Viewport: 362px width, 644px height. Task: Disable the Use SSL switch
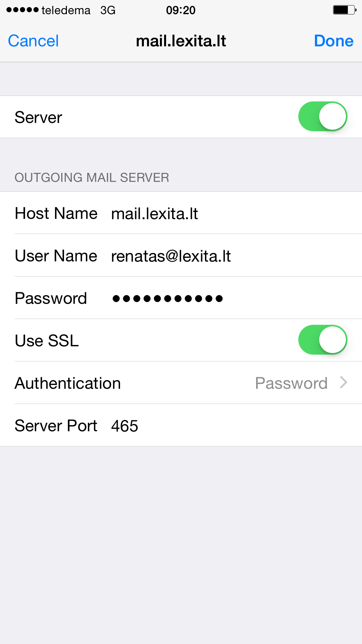click(323, 340)
